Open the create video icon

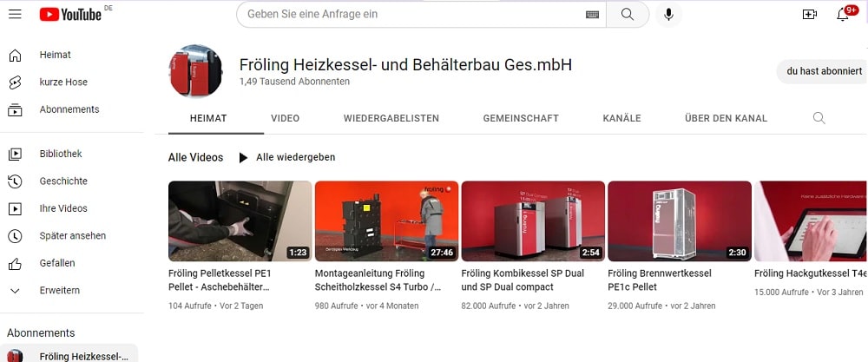point(809,15)
